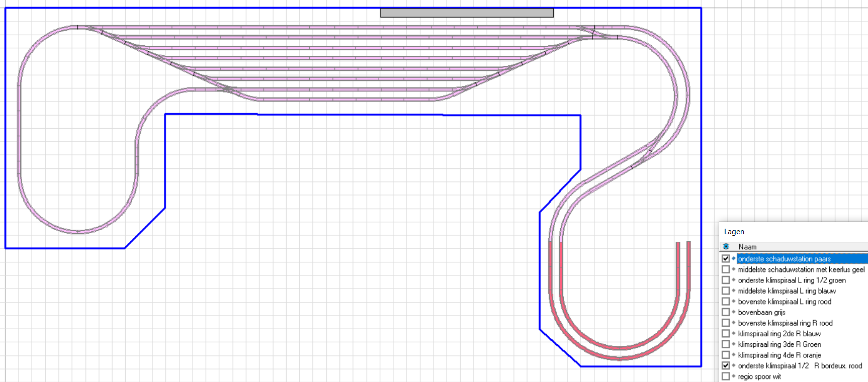868x382 pixels.
Task: Select layer 'klimspiraal ring 2de R blauw'
Action: pyautogui.click(x=779, y=334)
